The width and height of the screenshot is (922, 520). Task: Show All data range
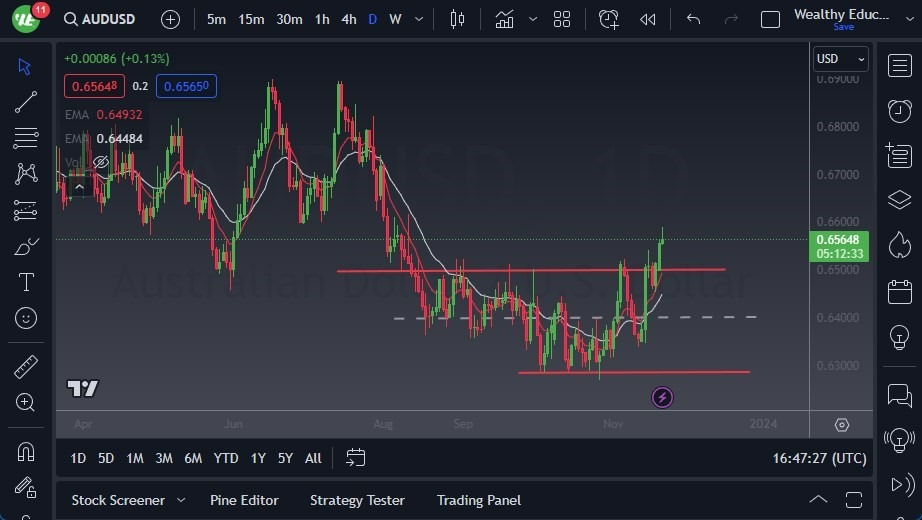(x=313, y=458)
